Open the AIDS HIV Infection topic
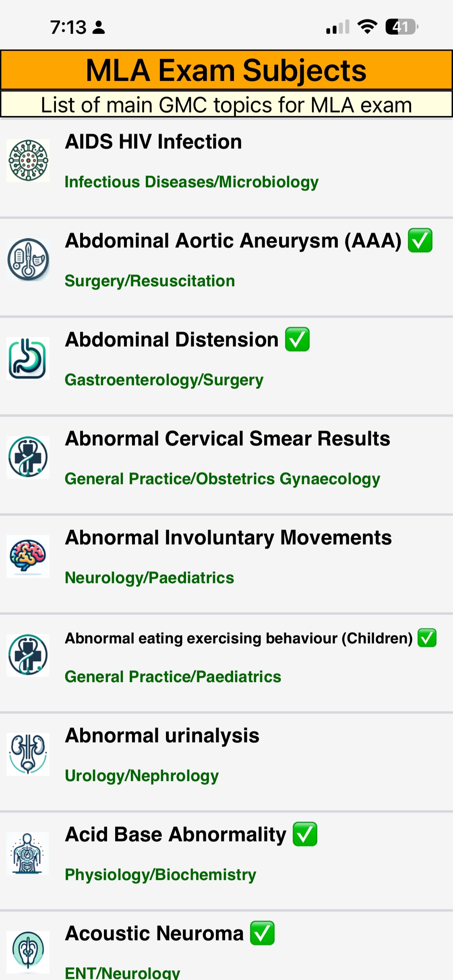 [x=153, y=142]
